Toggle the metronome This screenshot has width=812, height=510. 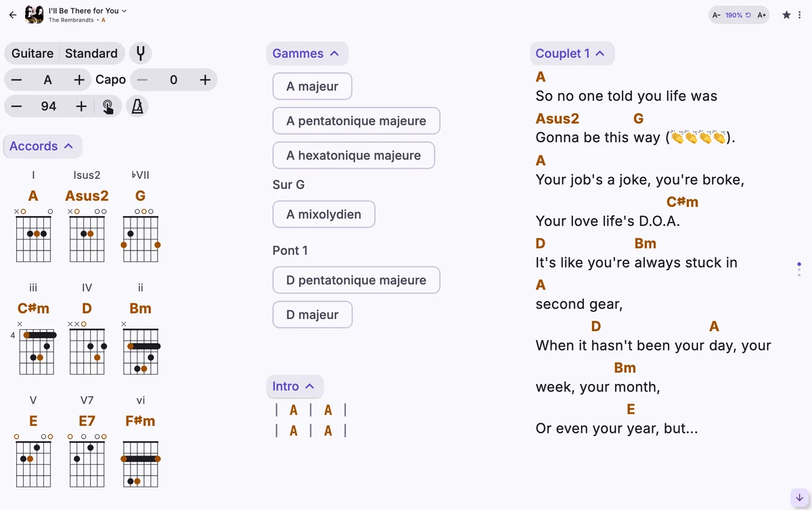[137, 106]
